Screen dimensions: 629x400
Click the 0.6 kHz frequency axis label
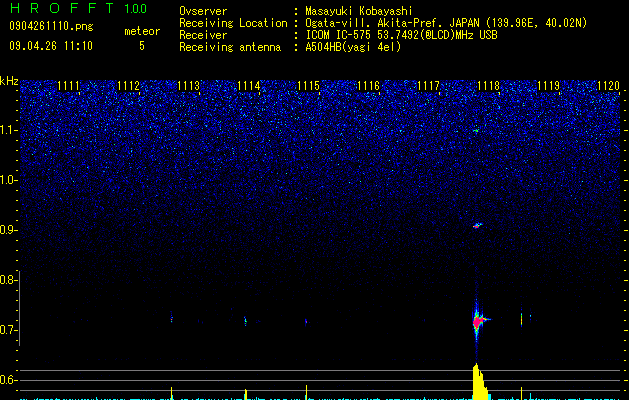click(9, 380)
